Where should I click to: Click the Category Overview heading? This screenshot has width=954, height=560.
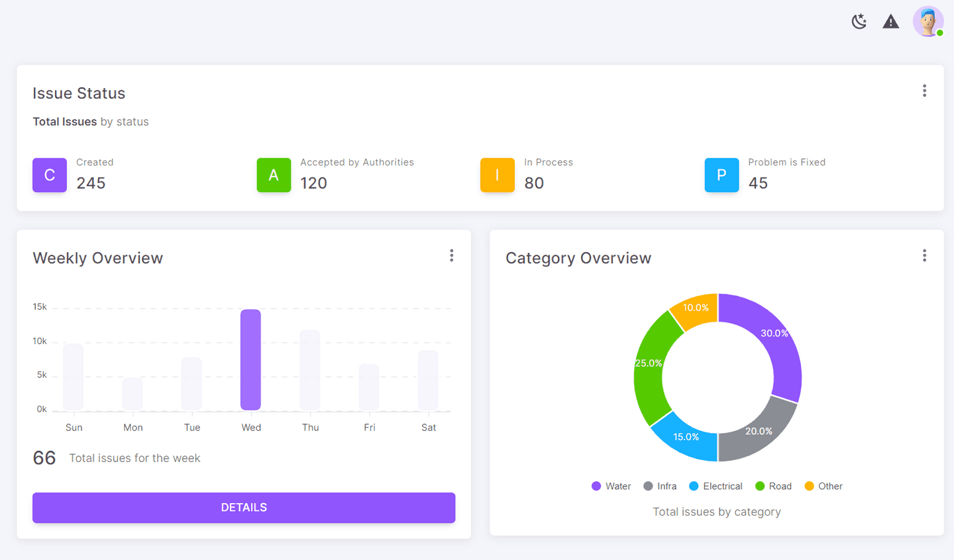coord(578,258)
